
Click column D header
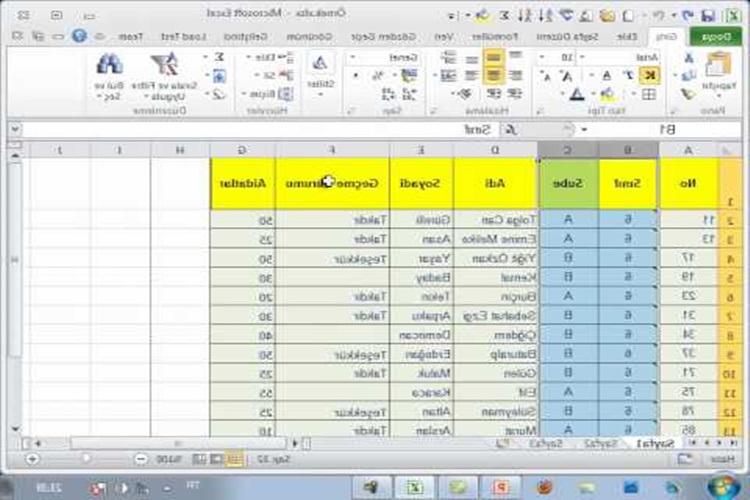[x=495, y=150]
